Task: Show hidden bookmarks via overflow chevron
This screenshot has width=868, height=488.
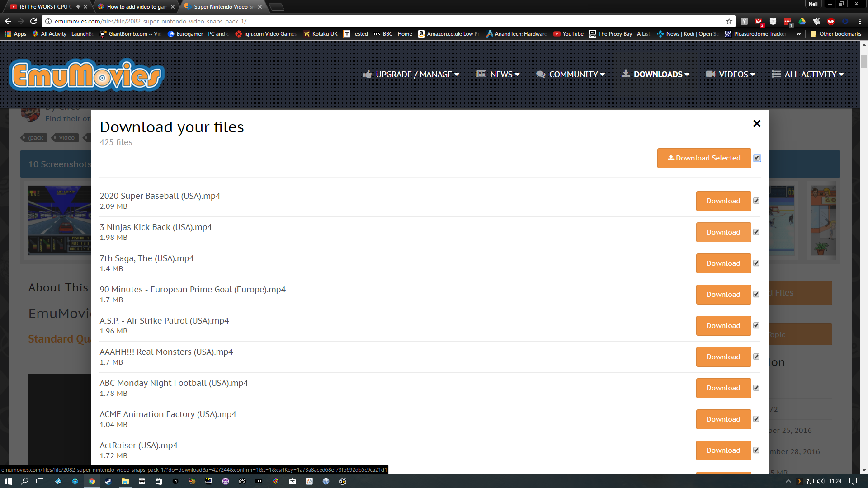Action: tap(799, 34)
